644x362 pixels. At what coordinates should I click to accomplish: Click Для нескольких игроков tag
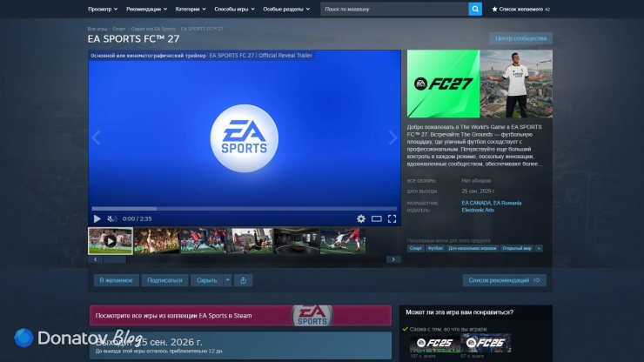pyautogui.click(x=473, y=248)
